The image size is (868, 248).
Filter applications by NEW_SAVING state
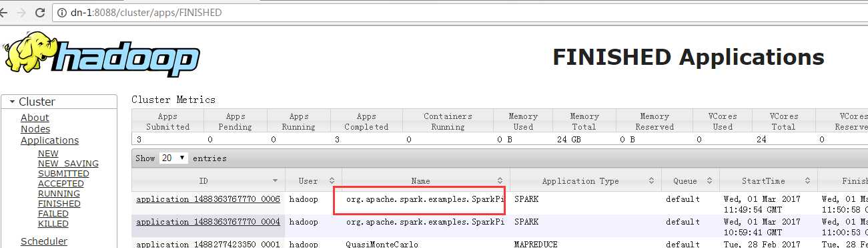coord(68,164)
